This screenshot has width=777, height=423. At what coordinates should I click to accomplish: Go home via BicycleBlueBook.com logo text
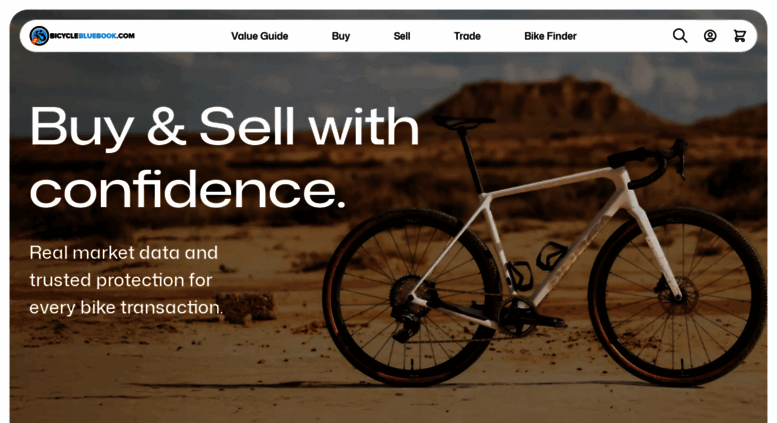click(x=92, y=36)
